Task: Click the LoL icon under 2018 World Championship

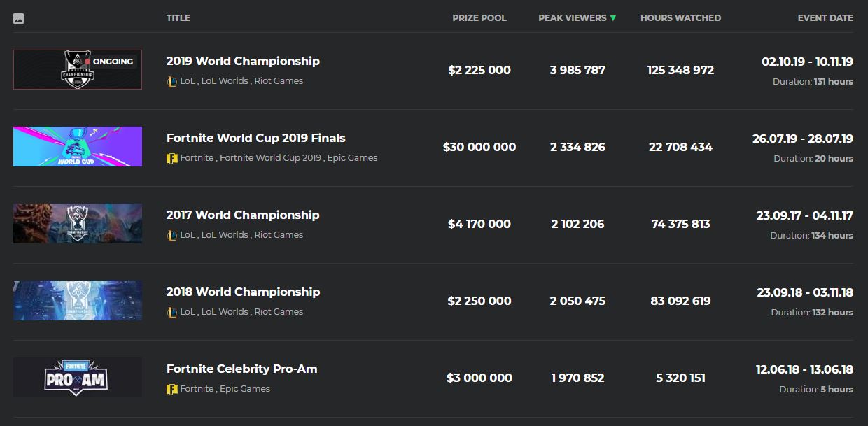Action: coord(172,312)
